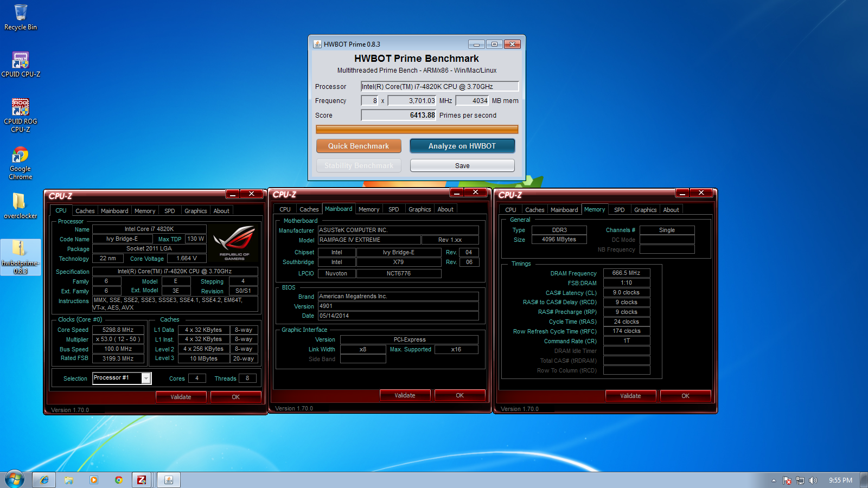Click Validate in left CPU-Z window
The image size is (868, 488).
(x=181, y=397)
